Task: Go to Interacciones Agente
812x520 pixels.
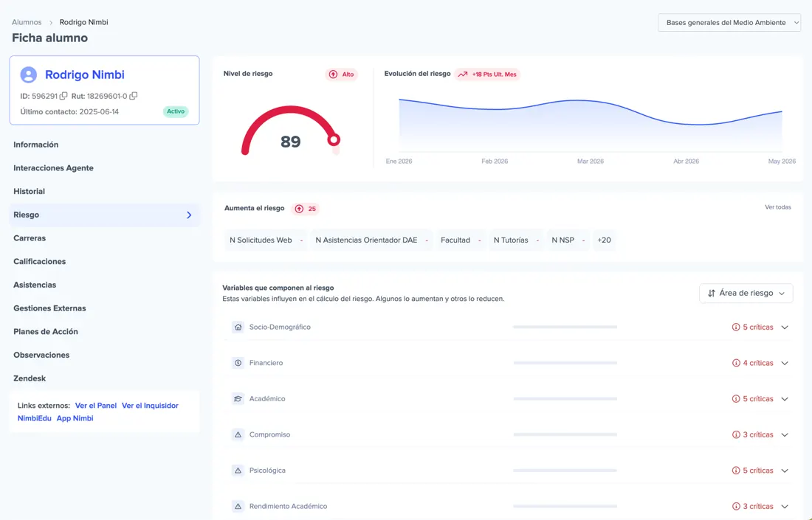Action: coord(104,168)
